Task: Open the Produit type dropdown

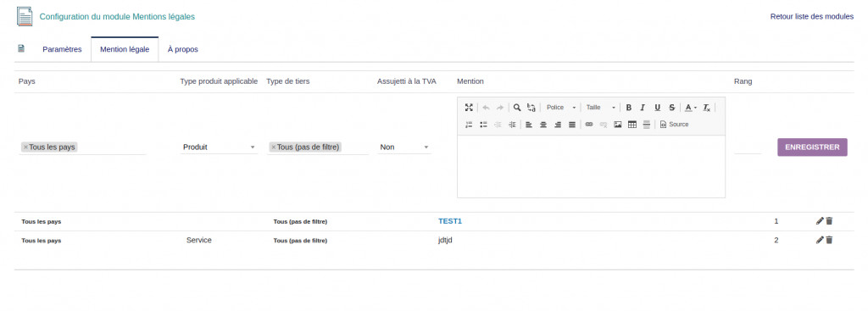Action: click(x=220, y=147)
